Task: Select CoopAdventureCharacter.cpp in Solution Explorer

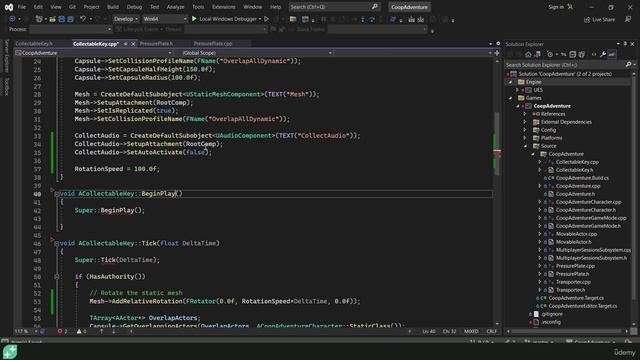Action: pyautogui.click(x=588, y=202)
